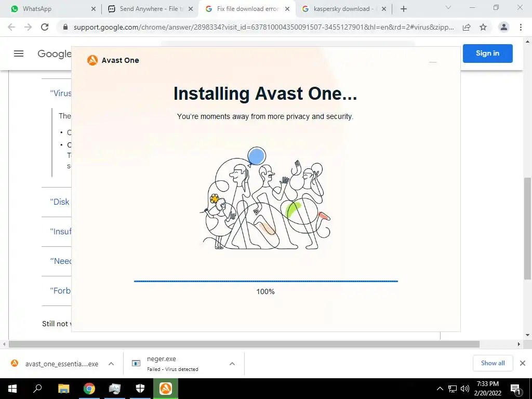The height and width of the screenshot is (399, 532).
Task: Reload the current page
Action: (x=45, y=27)
